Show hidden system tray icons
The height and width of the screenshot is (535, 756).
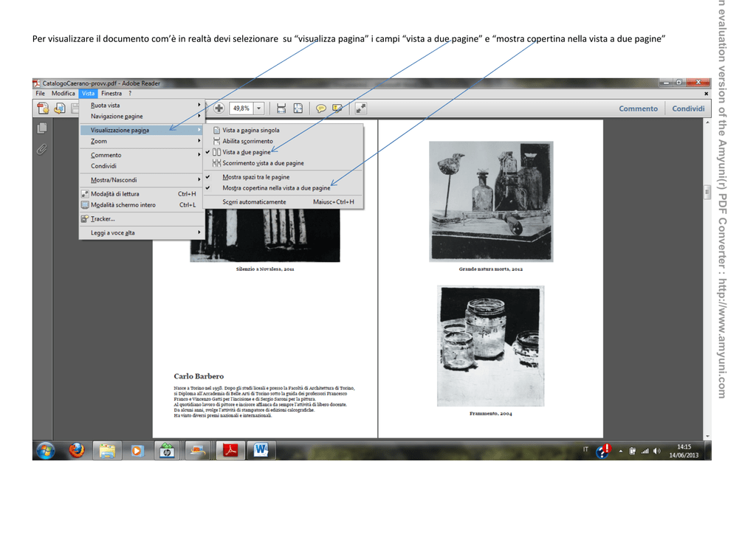pos(621,452)
